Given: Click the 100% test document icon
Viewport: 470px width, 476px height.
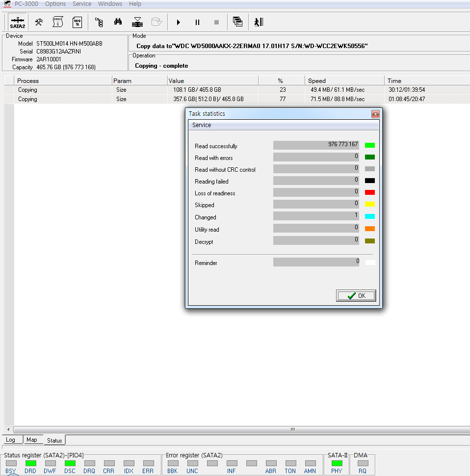Looking at the screenshot, I should tap(77, 22).
